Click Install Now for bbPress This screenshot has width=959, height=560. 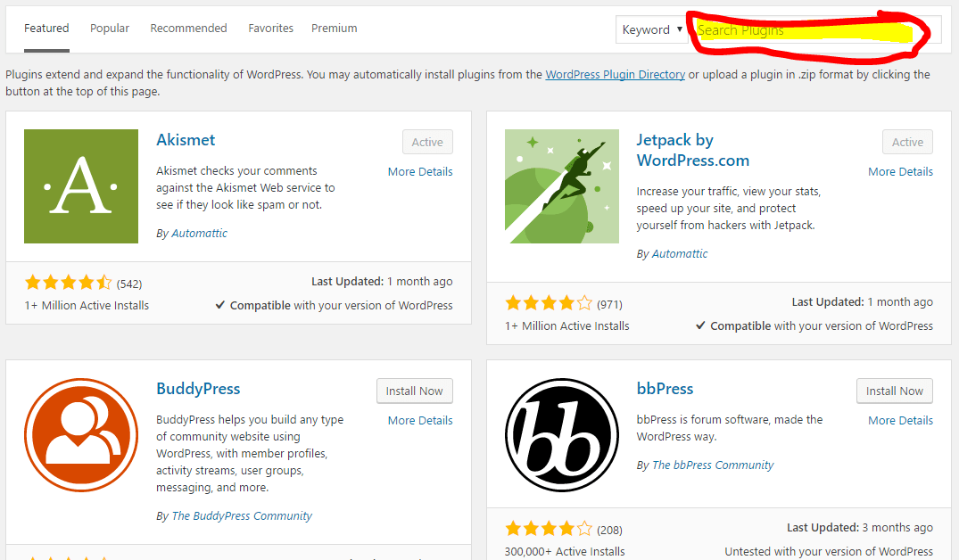895,391
